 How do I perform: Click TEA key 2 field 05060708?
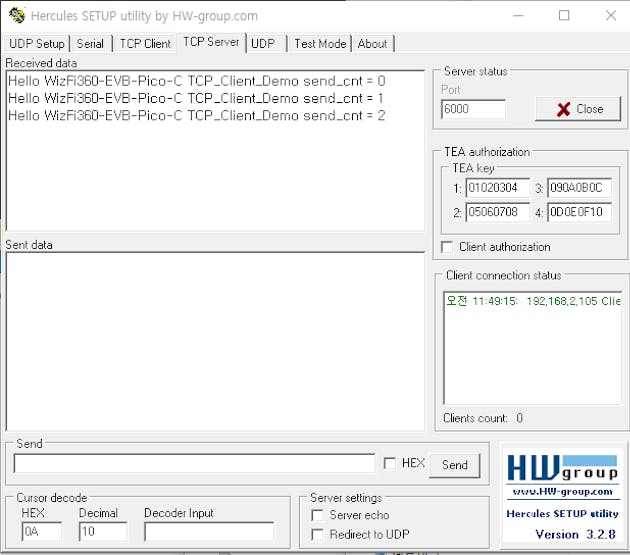(498, 212)
